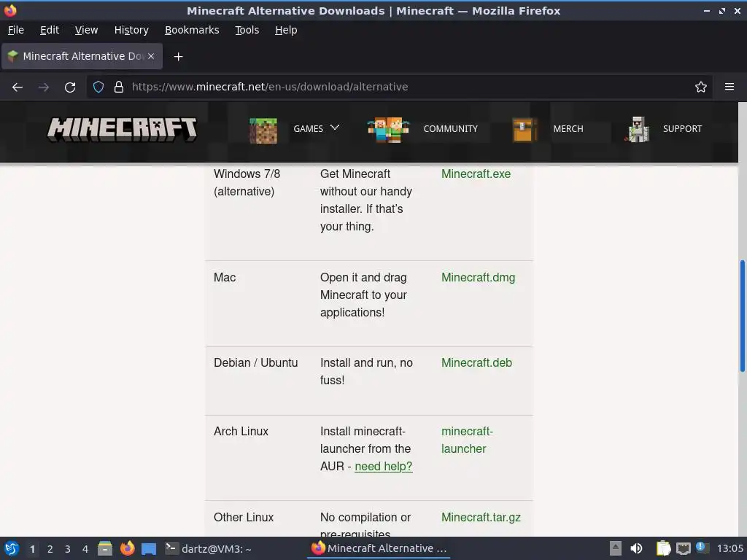Viewport: 747px width, 560px height.
Task: Reload the current page
Action: pyautogui.click(x=70, y=87)
